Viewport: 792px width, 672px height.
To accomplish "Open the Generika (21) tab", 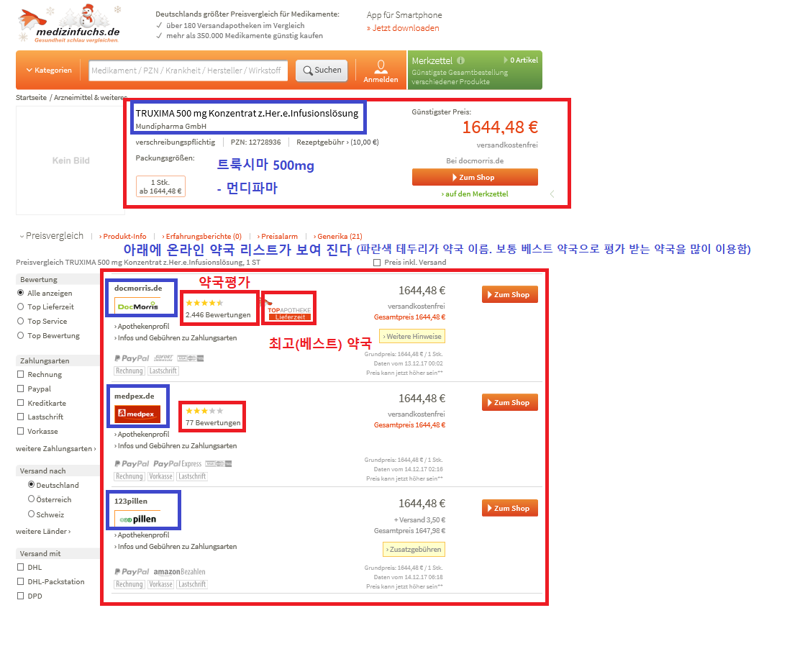I will coord(338,237).
